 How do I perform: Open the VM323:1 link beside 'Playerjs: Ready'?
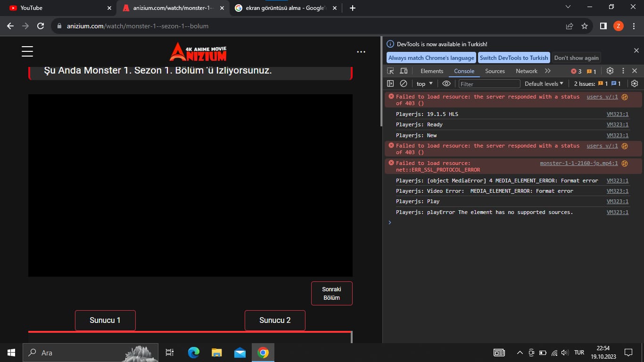tap(618, 124)
